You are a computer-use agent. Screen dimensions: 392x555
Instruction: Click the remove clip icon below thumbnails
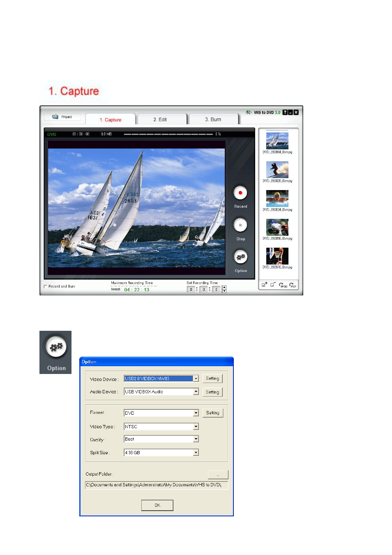tap(273, 285)
